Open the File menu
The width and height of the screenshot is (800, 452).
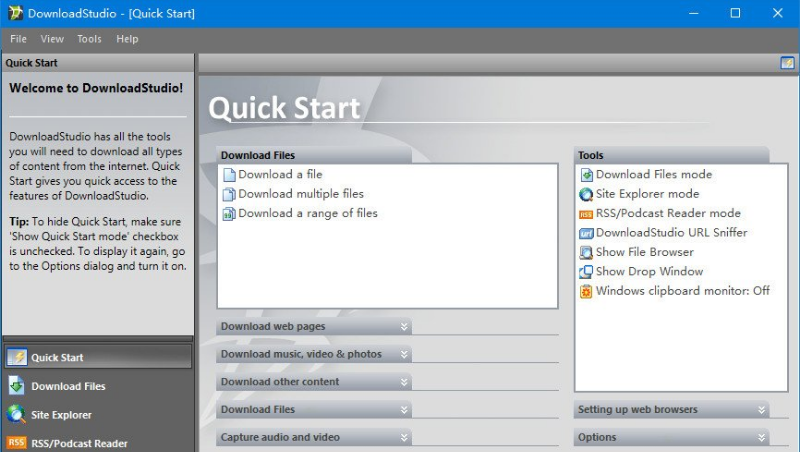(18, 39)
